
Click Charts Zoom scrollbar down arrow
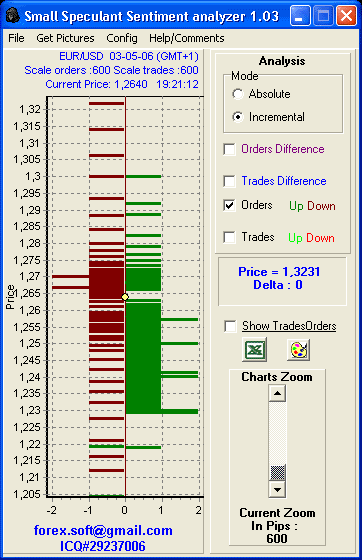(277, 489)
